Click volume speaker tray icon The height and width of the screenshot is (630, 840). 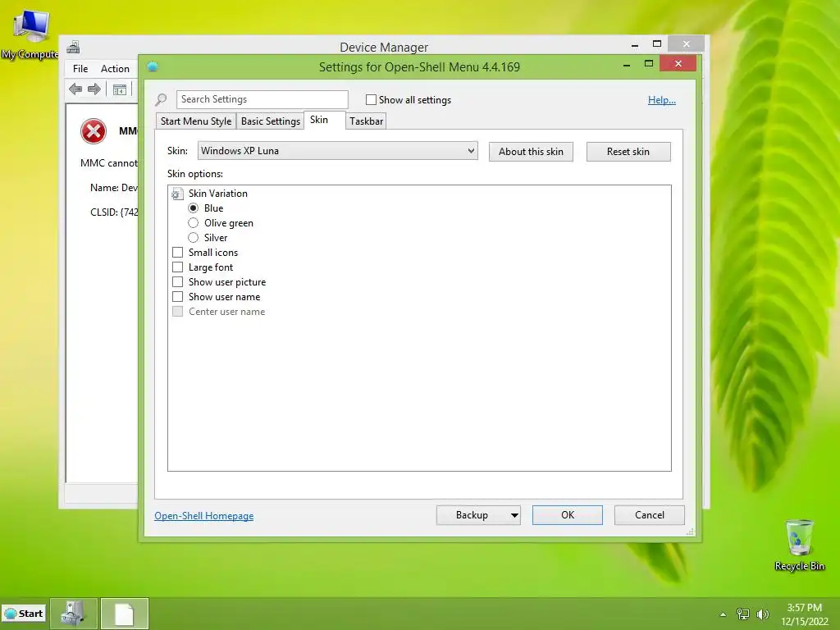(x=762, y=614)
